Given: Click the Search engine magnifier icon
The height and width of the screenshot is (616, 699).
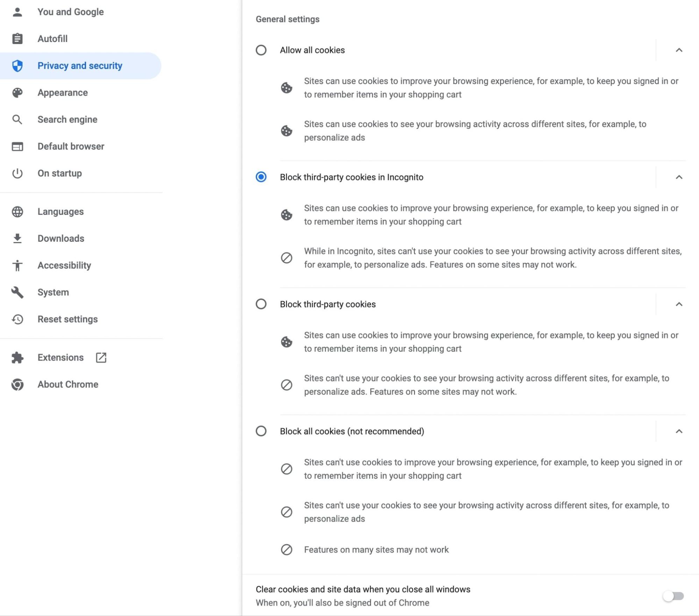Looking at the screenshot, I should pos(17,119).
